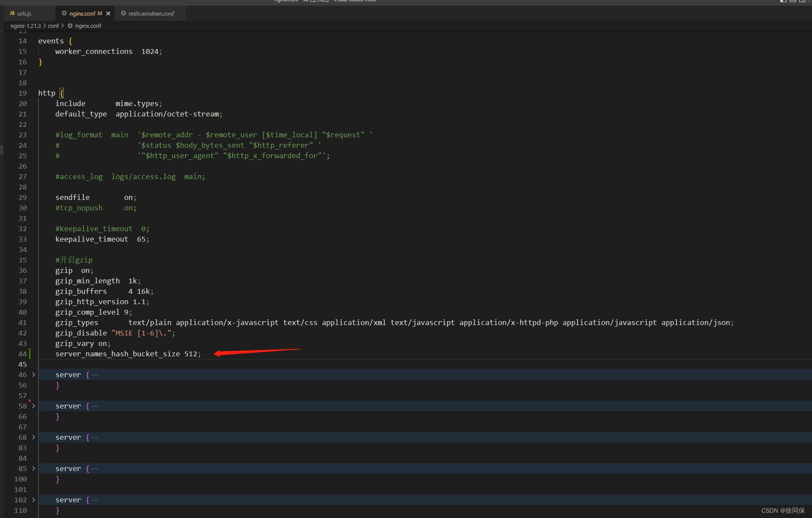Click the '#开启gzip' comment
The width and height of the screenshot is (812, 518).
[74, 260]
